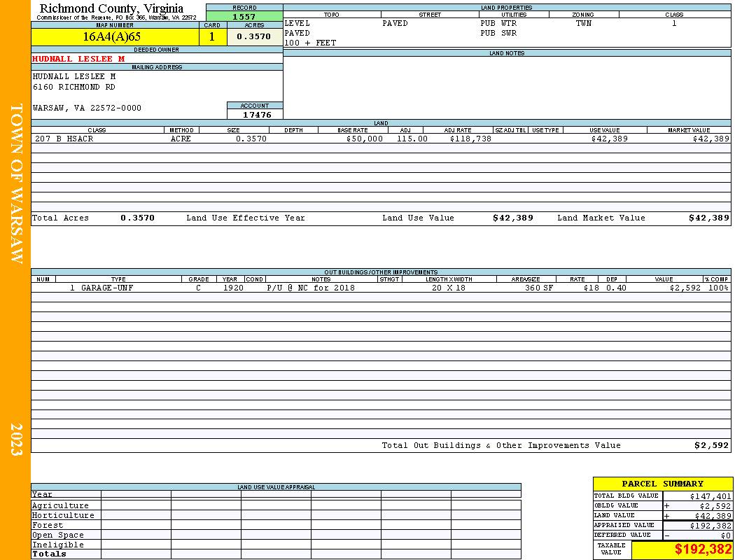Click the Richmond County, Virginia title
The width and height of the screenshot is (735, 560).
point(111,8)
